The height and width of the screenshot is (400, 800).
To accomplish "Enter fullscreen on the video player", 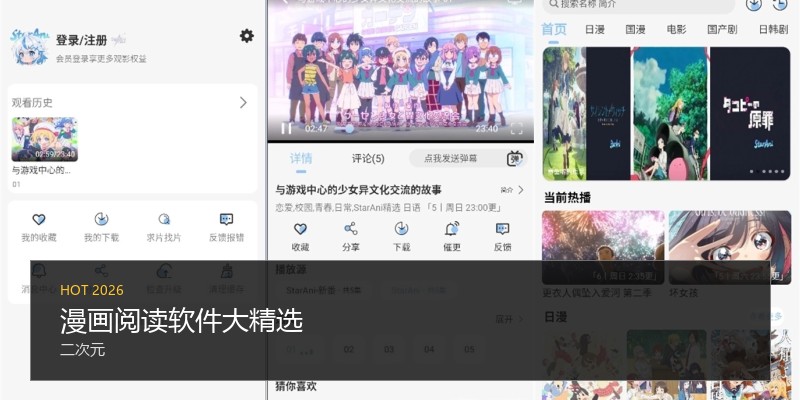I will 516,129.
